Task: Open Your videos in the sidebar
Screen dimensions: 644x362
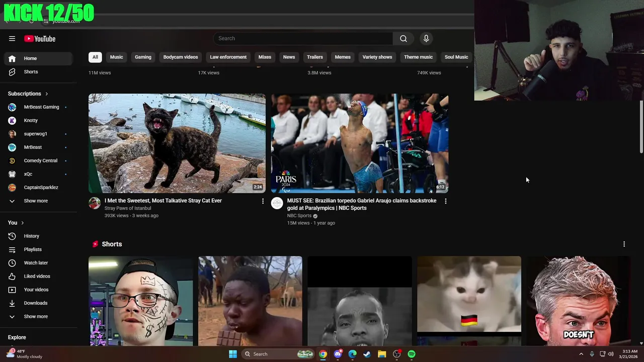Action: pyautogui.click(x=38, y=290)
